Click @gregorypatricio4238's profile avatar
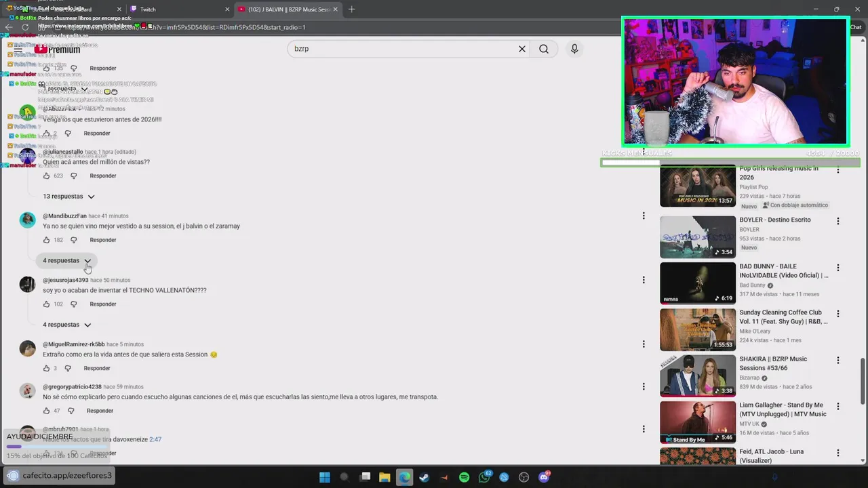The height and width of the screenshot is (488, 868). (27, 391)
